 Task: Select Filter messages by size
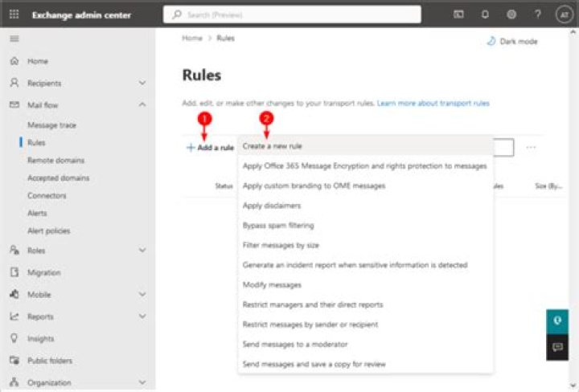click(366, 245)
